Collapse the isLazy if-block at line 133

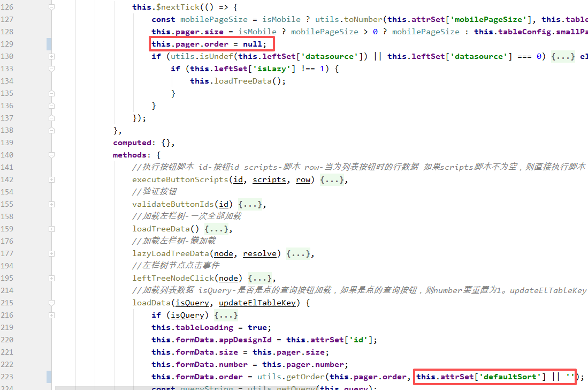pyautogui.click(x=51, y=69)
